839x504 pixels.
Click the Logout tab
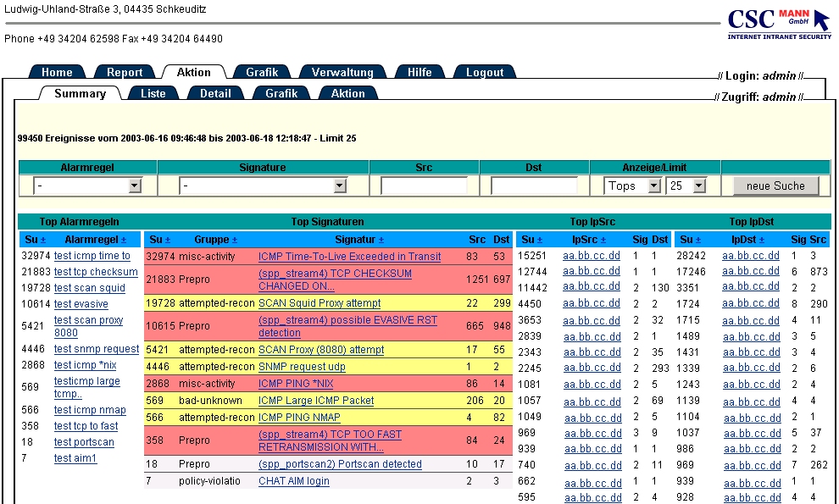[485, 72]
